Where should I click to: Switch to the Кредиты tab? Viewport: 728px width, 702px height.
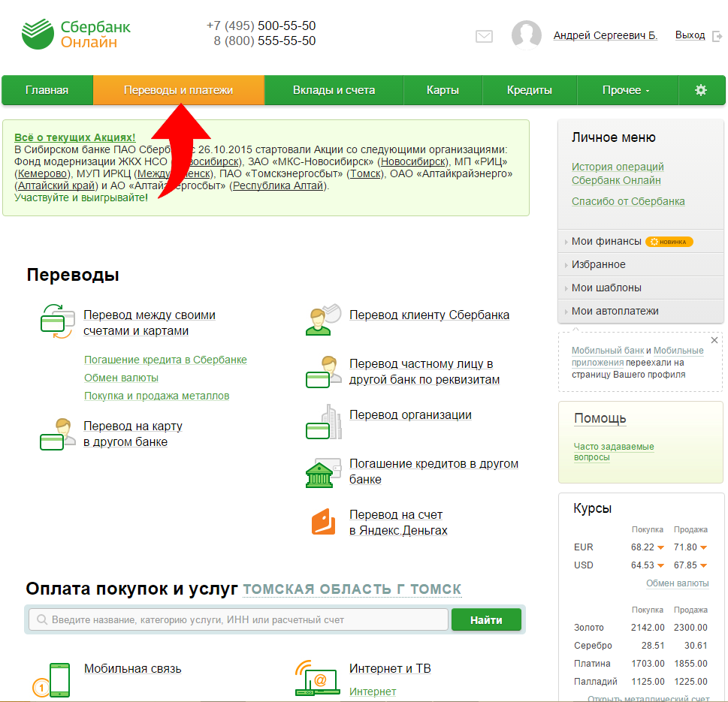[530, 90]
